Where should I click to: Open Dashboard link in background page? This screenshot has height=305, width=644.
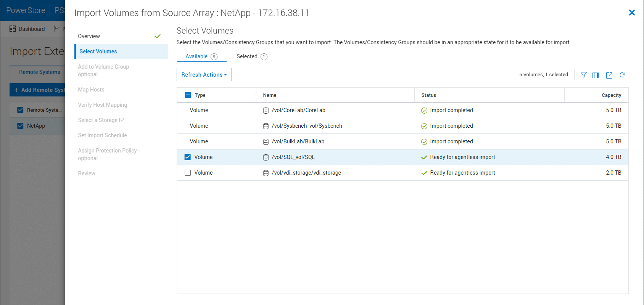pyautogui.click(x=32, y=29)
